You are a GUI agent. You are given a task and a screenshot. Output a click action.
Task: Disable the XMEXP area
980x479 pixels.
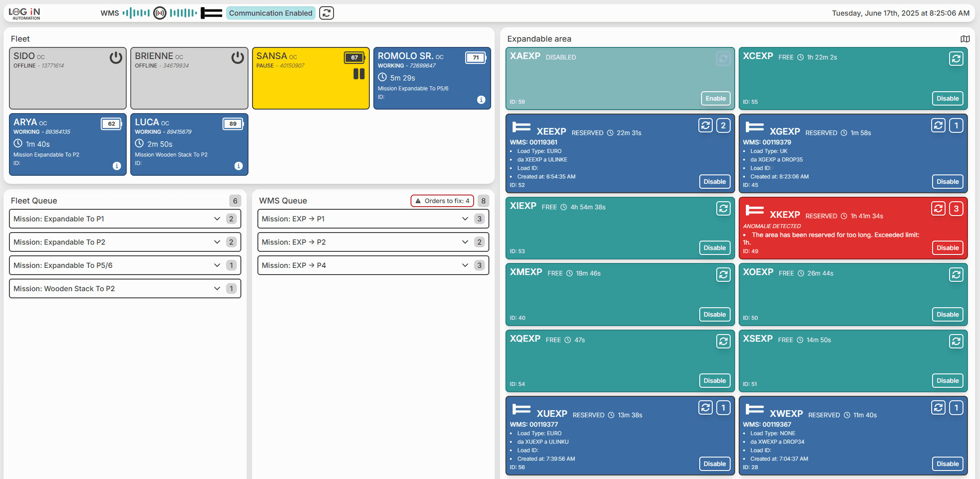point(715,314)
